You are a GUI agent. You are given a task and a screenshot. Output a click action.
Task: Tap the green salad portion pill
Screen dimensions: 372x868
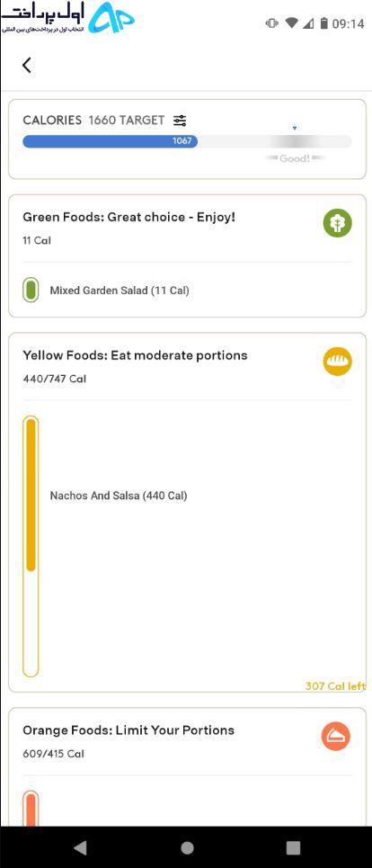(31, 290)
